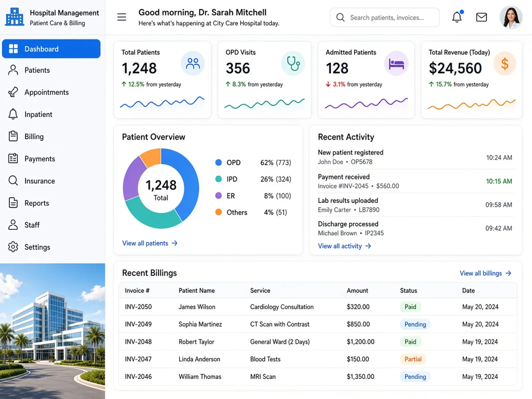This screenshot has width=532, height=399.
Task: Click the purple ER legend dot
Action: [x=218, y=196]
